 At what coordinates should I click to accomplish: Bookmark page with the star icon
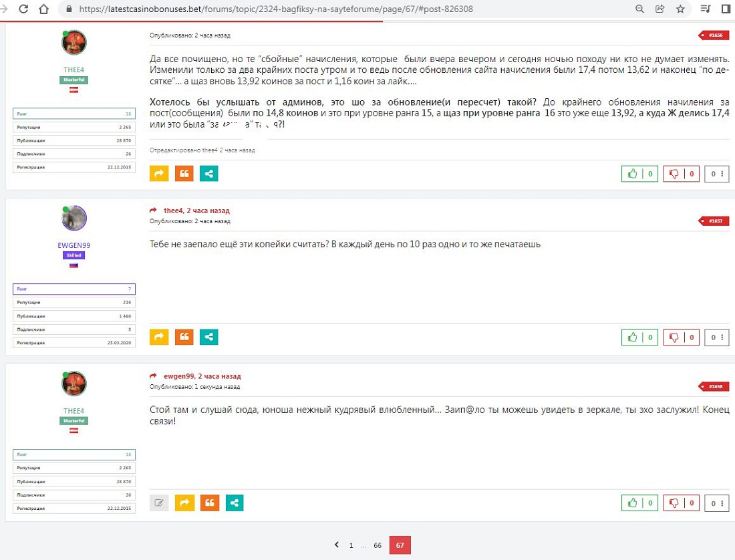(x=680, y=9)
